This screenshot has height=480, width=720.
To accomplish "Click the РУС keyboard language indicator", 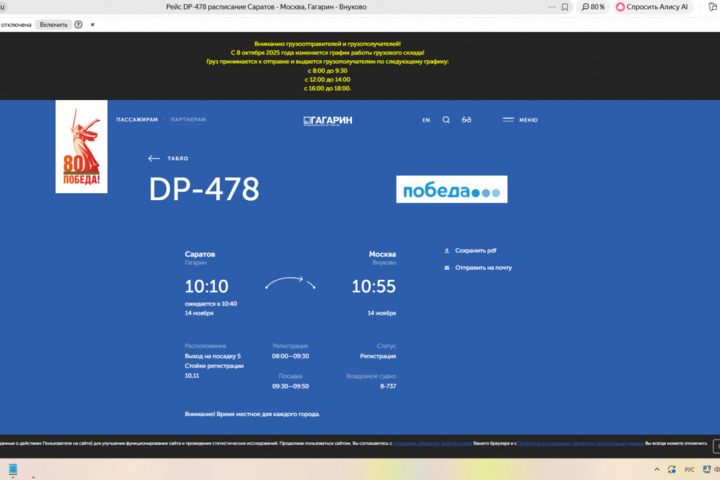I will click(x=689, y=470).
